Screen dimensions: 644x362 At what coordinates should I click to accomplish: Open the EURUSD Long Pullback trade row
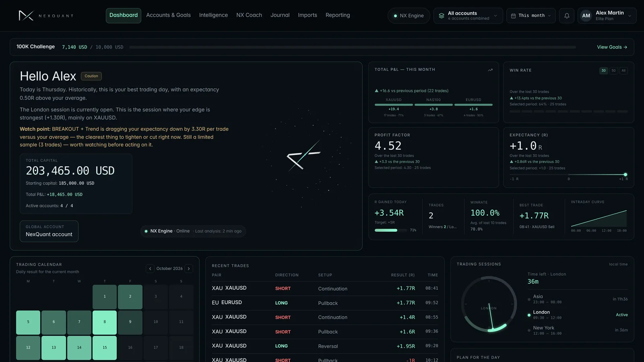point(325,303)
